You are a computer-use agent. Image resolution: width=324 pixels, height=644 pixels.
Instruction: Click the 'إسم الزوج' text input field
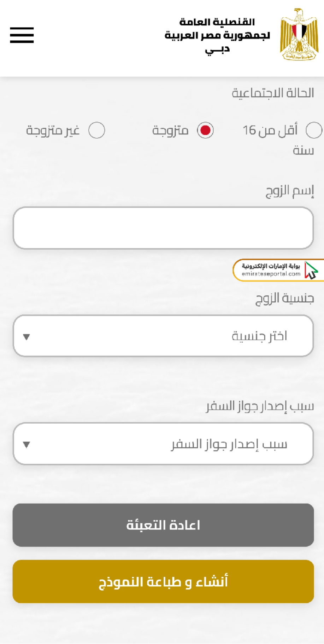pyautogui.click(x=163, y=228)
